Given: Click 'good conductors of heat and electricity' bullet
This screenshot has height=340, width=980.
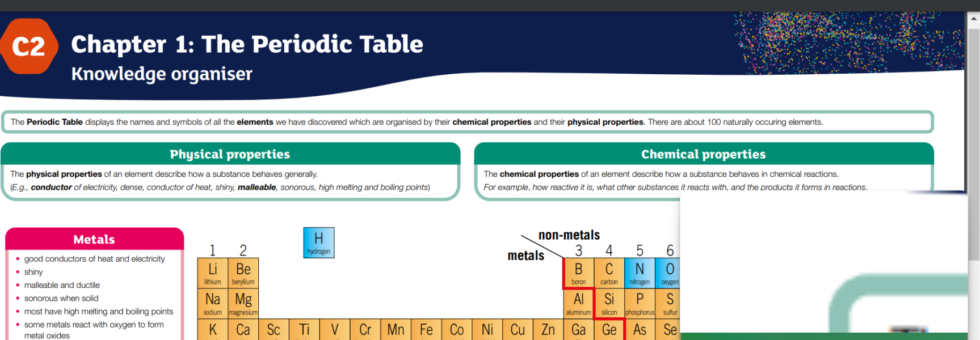Looking at the screenshot, I should tap(94, 259).
